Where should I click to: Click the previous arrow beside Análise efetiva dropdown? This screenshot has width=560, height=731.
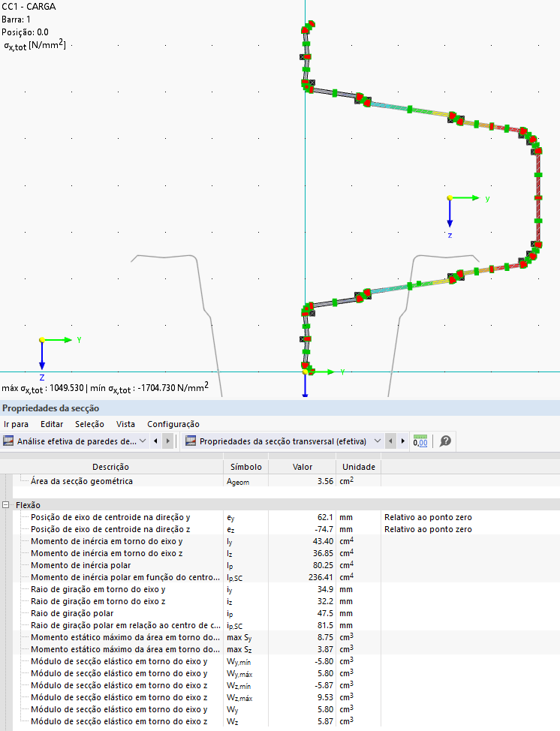tap(155, 441)
